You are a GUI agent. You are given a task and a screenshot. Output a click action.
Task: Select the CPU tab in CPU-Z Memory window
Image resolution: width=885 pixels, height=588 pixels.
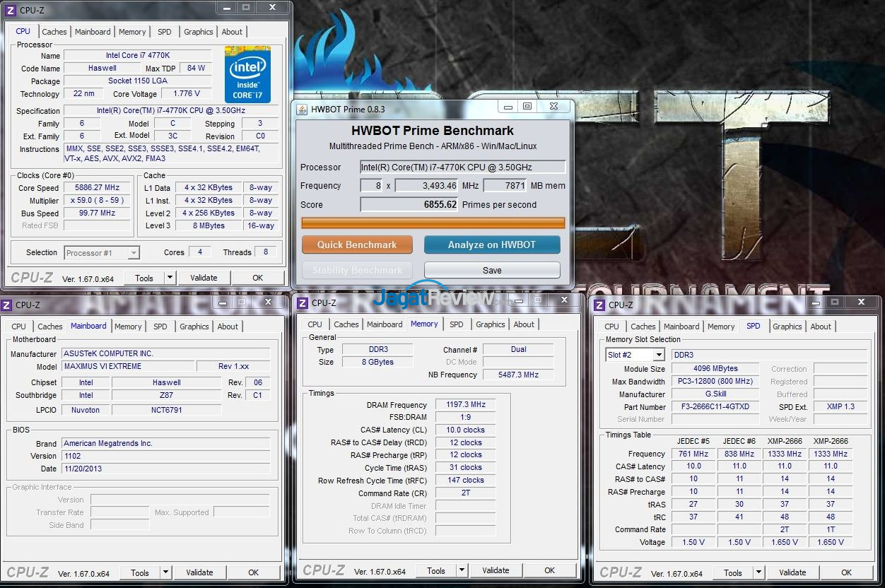[315, 324]
